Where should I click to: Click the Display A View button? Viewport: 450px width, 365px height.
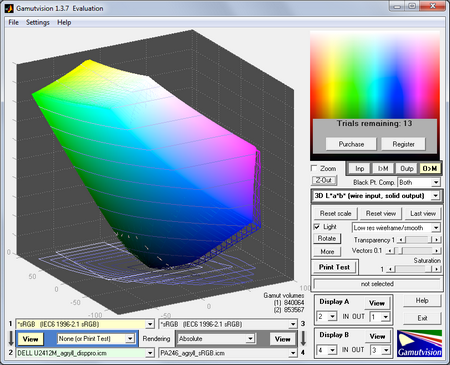(x=377, y=303)
